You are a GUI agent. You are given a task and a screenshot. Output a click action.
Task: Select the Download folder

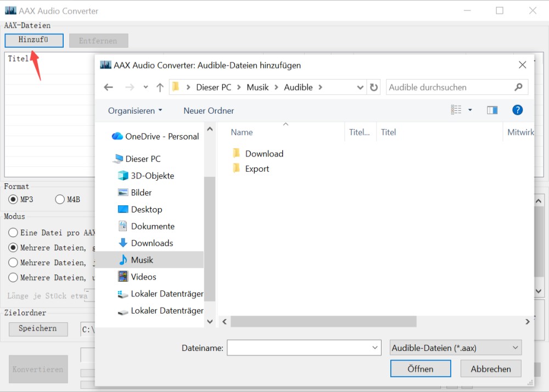[x=257, y=153]
